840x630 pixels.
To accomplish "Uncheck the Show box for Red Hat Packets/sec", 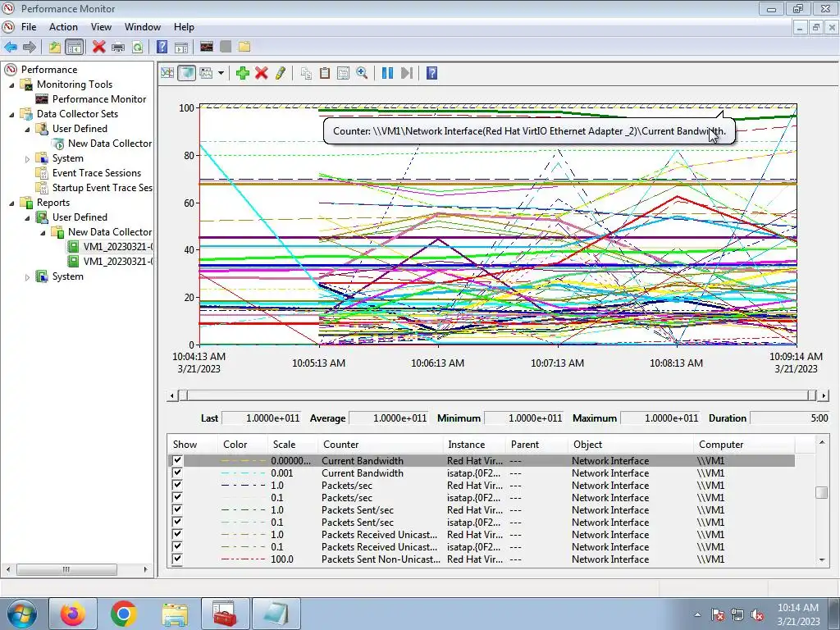I will point(177,486).
